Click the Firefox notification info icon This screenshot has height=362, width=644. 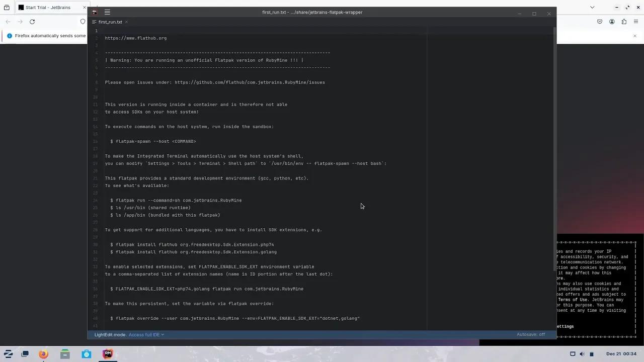[x=9, y=36]
